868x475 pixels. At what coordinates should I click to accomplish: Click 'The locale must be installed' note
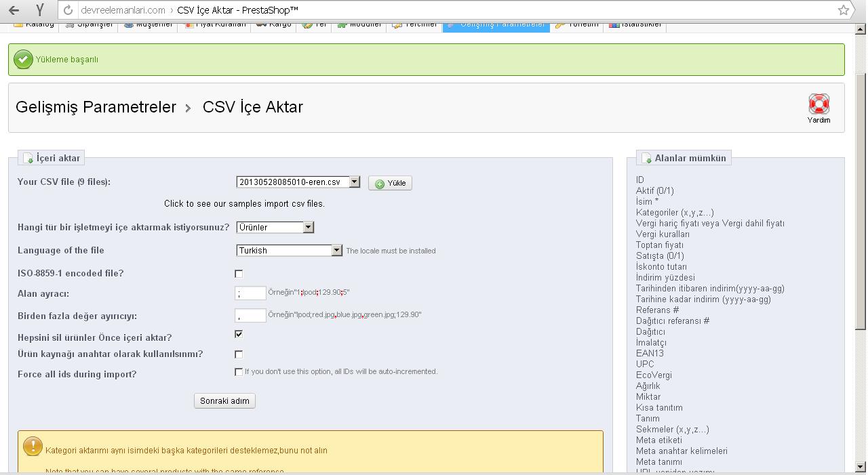391,251
